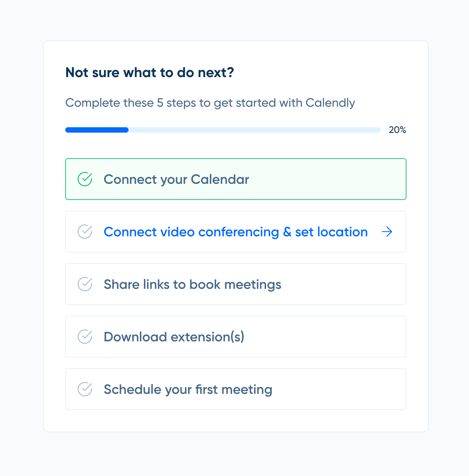Click the "Not sure what to do next?" heading
The image size is (469, 476).
coord(150,73)
